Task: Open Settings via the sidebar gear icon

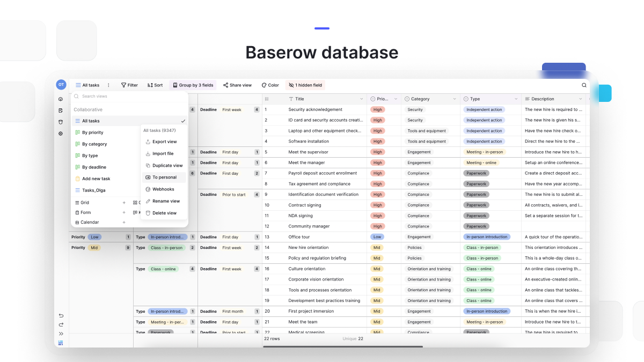Action: 61,134
